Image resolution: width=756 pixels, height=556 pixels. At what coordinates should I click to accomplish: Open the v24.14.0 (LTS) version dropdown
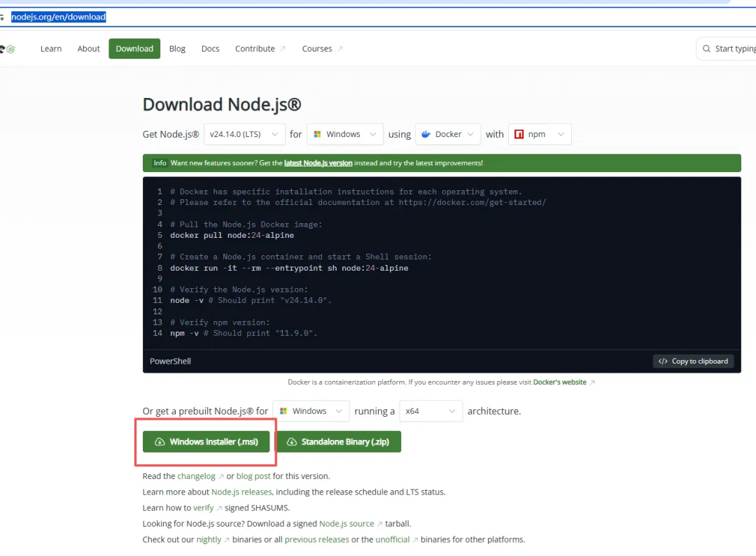coord(244,134)
